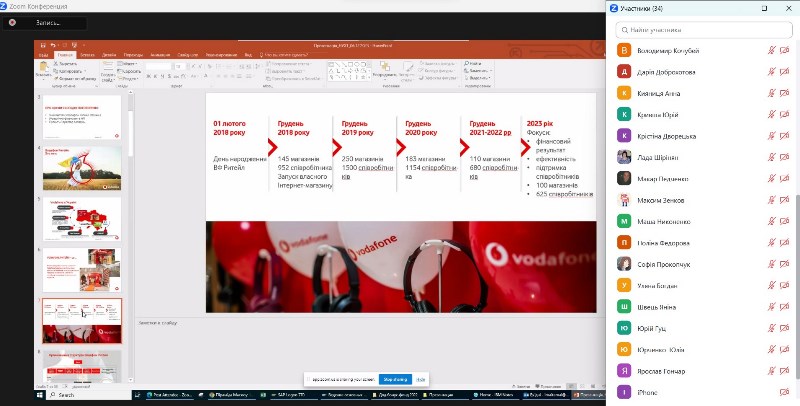This screenshot has width=800, height=406.
Task: Click the Search box on Windows taskbar
Action: click(89, 395)
